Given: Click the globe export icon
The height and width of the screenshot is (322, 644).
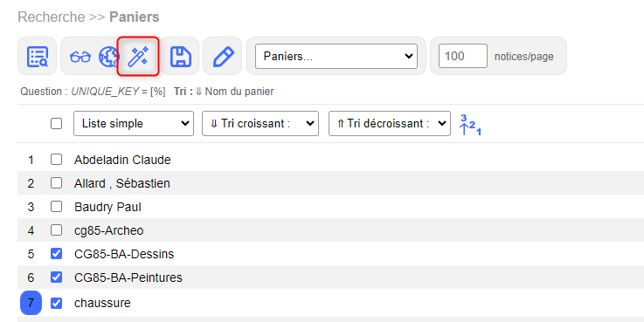Looking at the screenshot, I should [x=109, y=57].
